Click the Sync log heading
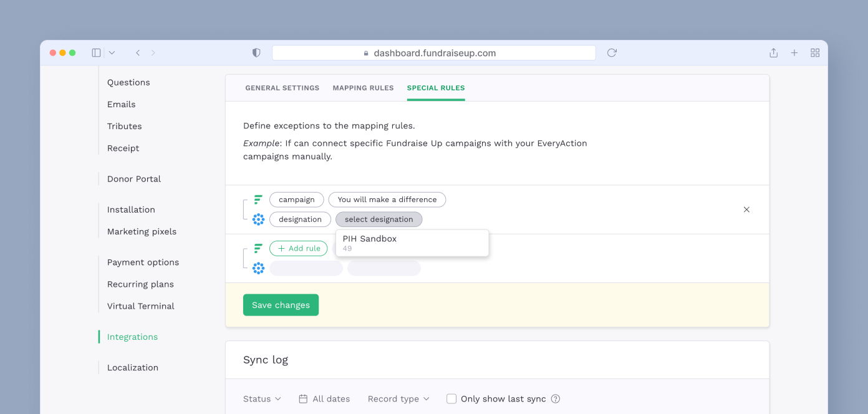 click(266, 360)
